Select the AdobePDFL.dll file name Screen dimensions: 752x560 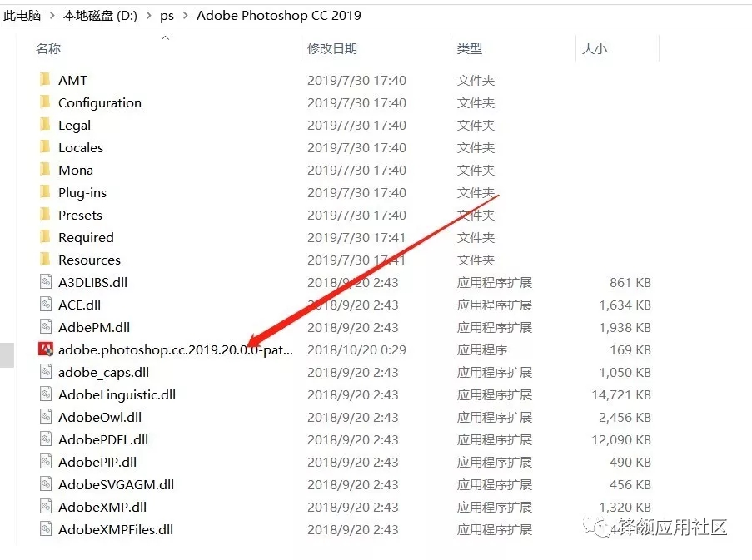pyautogui.click(x=103, y=439)
